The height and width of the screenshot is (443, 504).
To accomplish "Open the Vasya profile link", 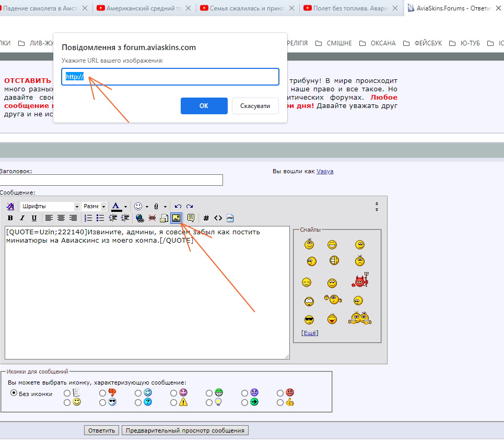I will 325,172.
